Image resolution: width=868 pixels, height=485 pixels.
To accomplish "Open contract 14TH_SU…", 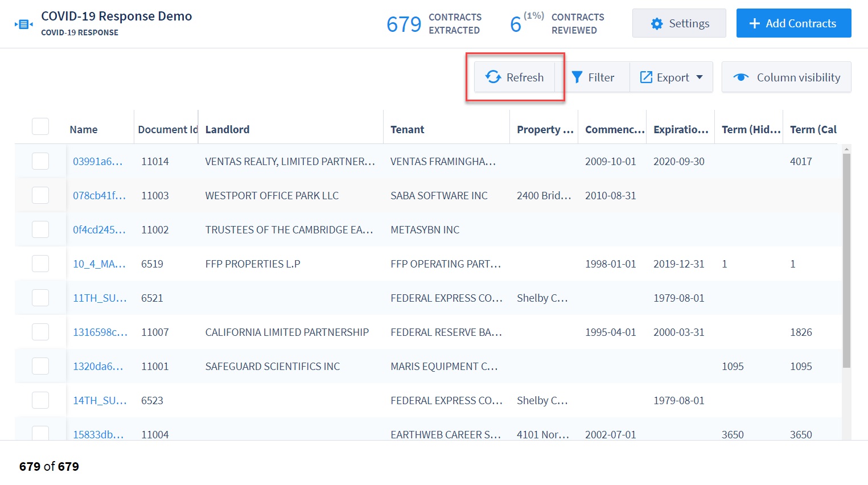I will coord(100,400).
